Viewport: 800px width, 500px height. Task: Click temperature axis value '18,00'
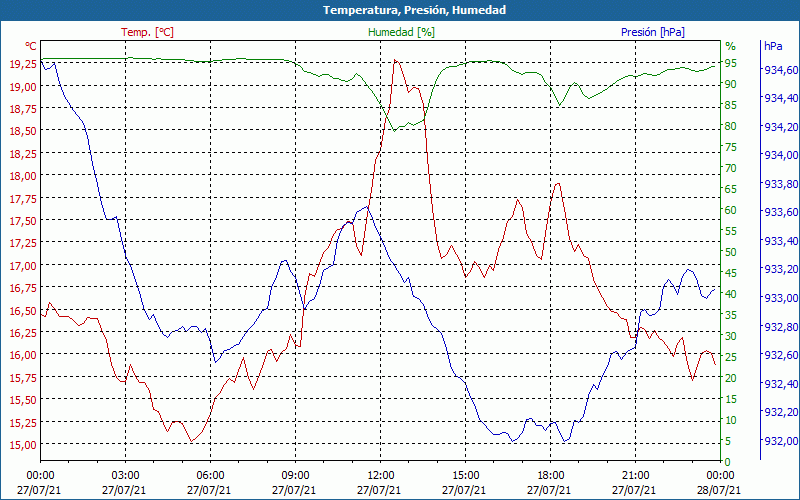(23, 176)
